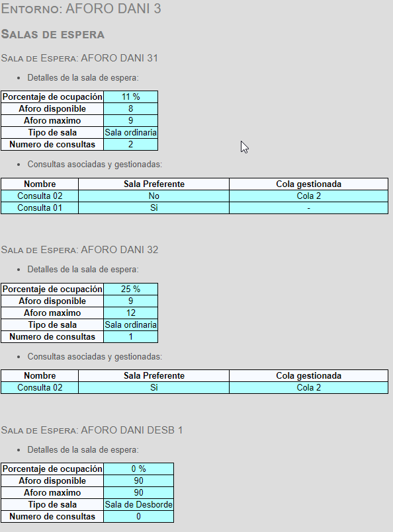Click the Numero de consultas value 2

pyautogui.click(x=131, y=144)
